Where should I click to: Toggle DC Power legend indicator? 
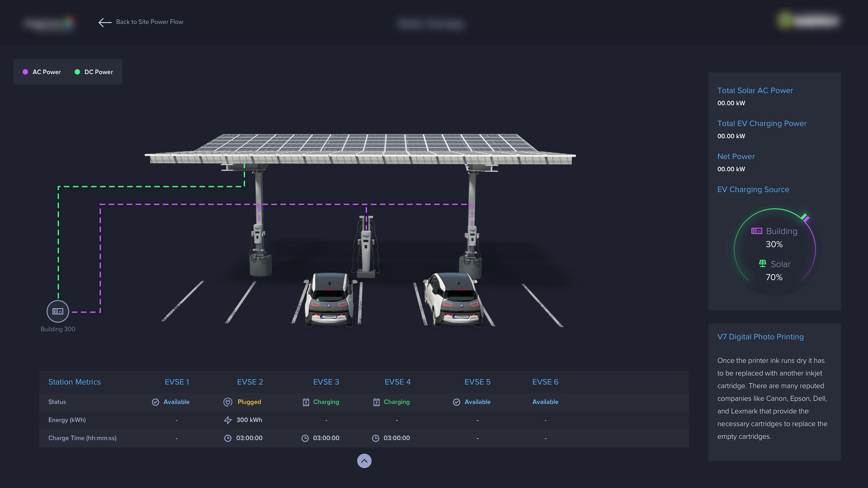pyautogui.click(x=77, y=72)
